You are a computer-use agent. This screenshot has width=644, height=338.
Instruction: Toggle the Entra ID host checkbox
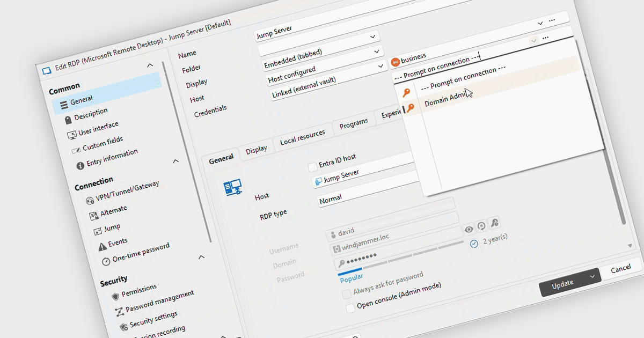point(312,168)
